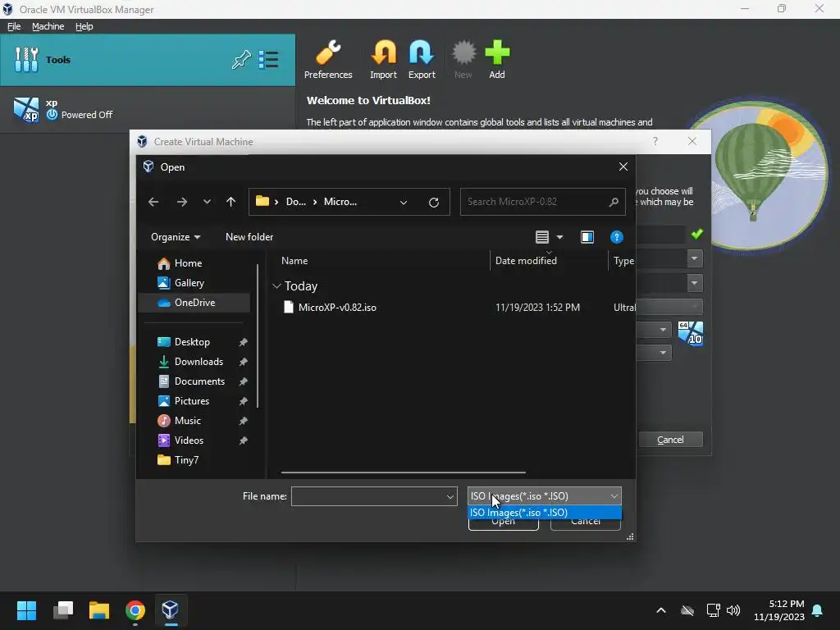Open the File menu

[x=14, y=26]
